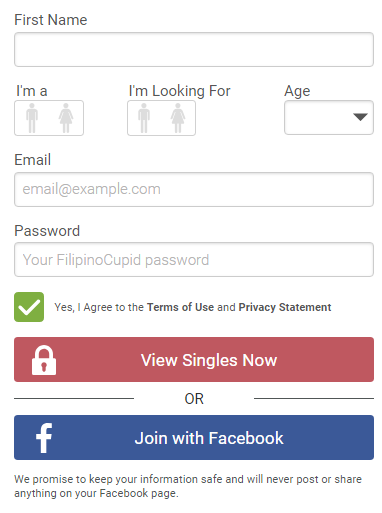This screenshot has height=513, width=382.
Task: Choose male icon under I'm Looking For
Action: (x=144, y=118)
